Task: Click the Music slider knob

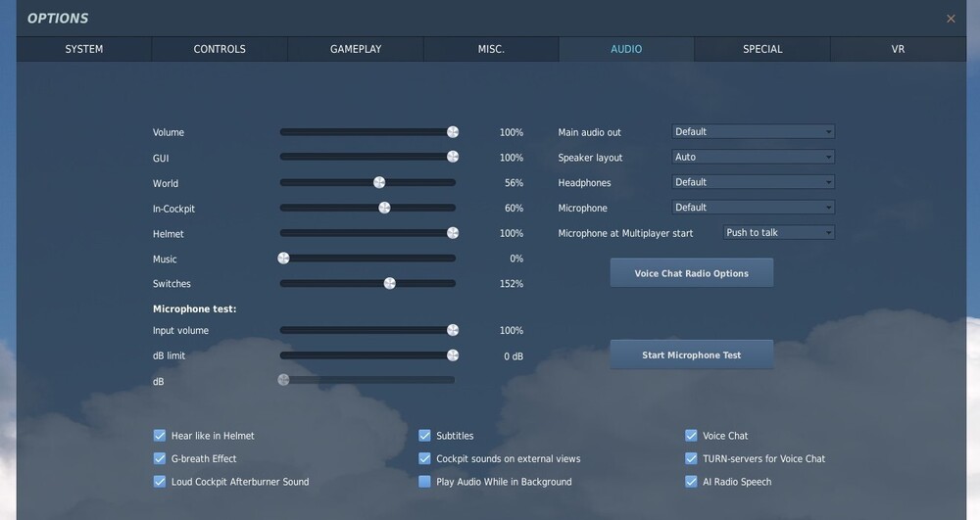Action: pos(284,258)
